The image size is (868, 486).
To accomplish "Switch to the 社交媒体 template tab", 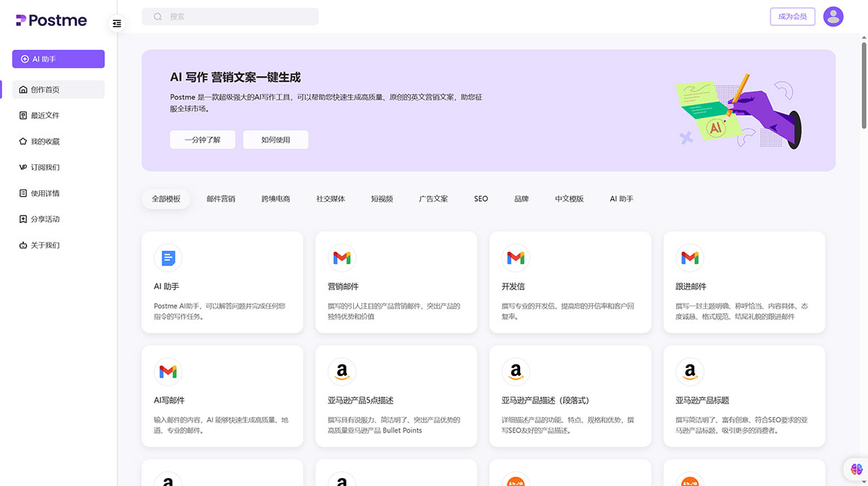I will pyautogui.click(x=331, y=198).
